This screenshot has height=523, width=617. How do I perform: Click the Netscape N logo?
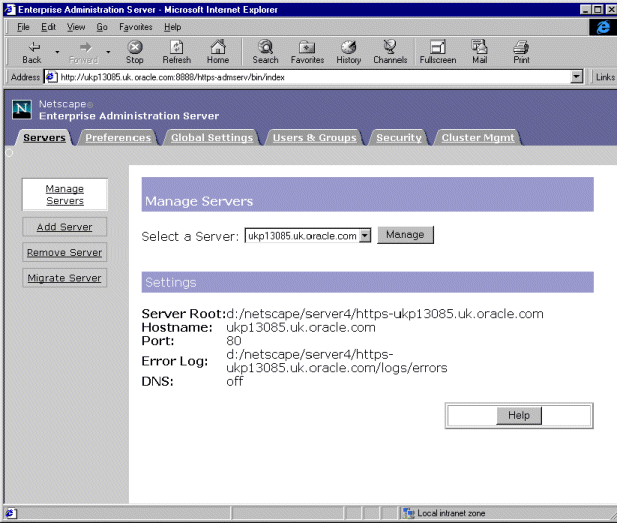tap(22, 109)
